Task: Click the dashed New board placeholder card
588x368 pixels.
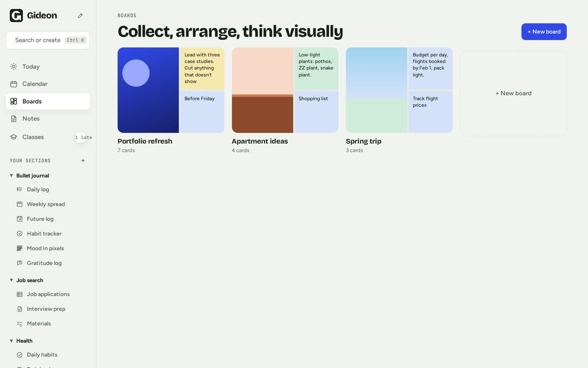Action: point(513,93)
